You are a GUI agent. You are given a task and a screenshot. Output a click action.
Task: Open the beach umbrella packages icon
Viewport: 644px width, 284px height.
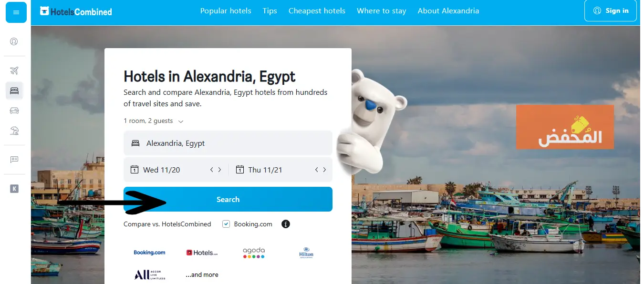14,130
